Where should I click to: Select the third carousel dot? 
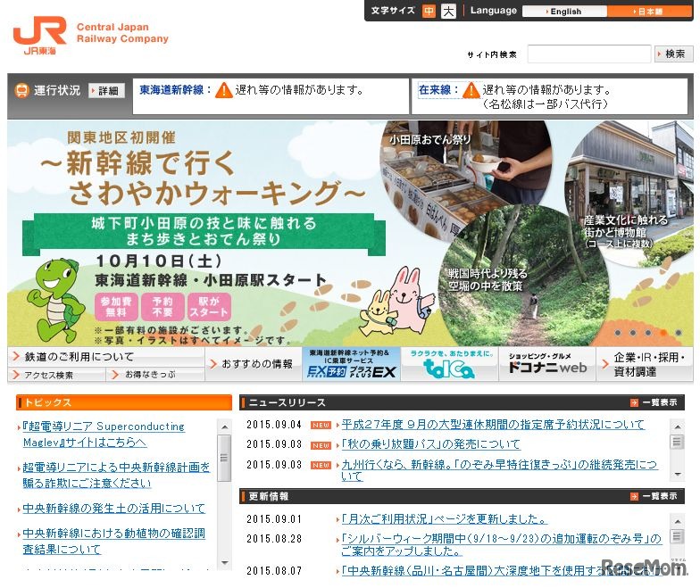(x=648, y=333)
